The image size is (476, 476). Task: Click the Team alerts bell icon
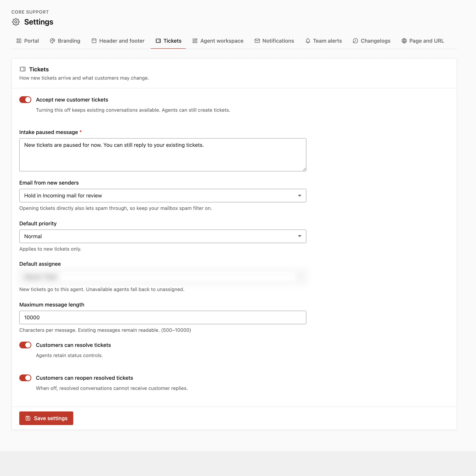pos(308,41)
